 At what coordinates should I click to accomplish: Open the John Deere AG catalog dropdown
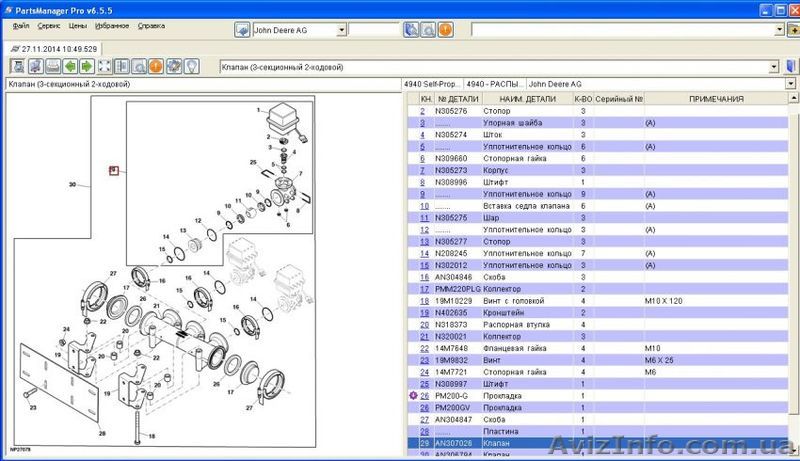(342, 30)
